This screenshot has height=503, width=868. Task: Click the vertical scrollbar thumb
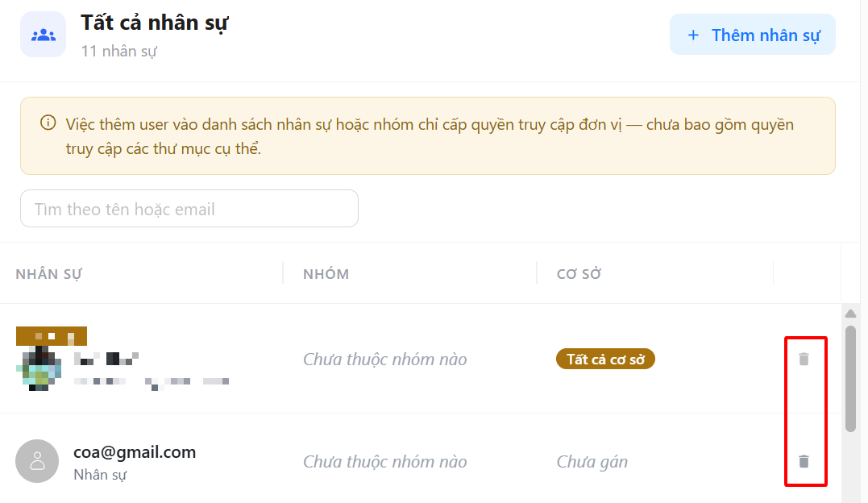tap(851, 379)
